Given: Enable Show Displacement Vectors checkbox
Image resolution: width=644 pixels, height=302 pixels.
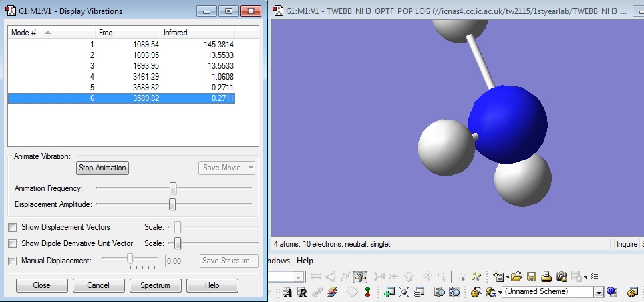Looking at the screenshot, I should tap(13, 227).
